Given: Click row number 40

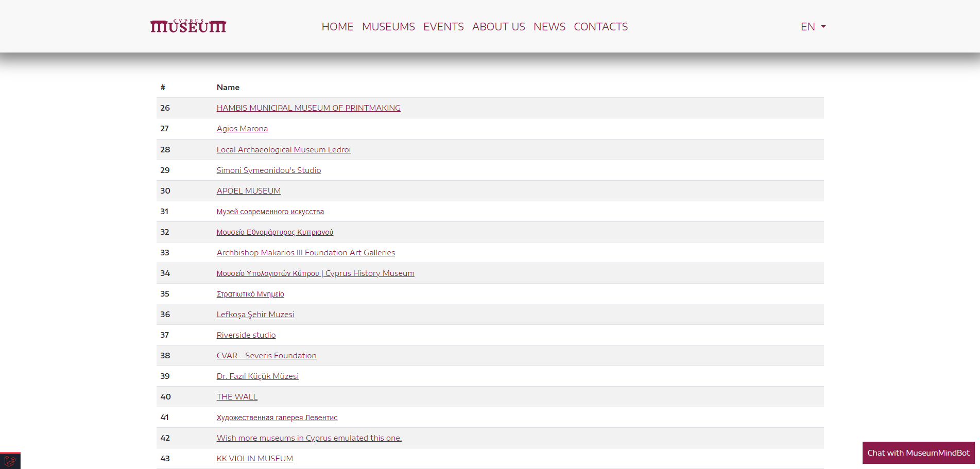Looking at the screenshot, I should click(166, 397).
